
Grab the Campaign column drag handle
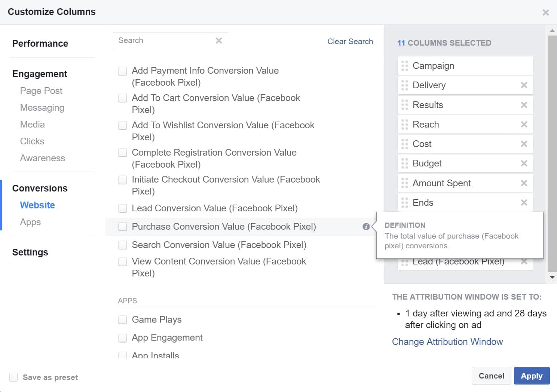point(404,65)
